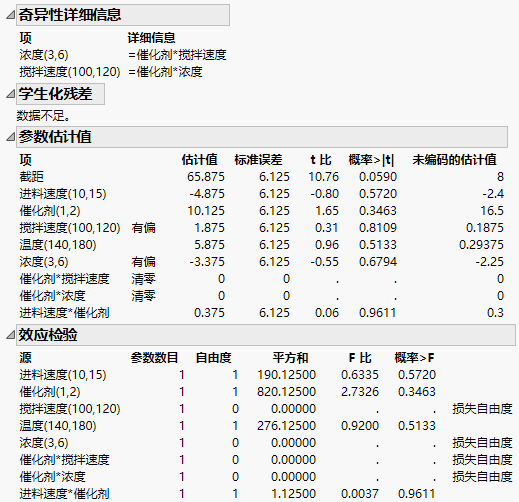Viewport: 519px width, 502px height.
Task: Select the intercept estimate 65.875
Action: coord(206,177)
